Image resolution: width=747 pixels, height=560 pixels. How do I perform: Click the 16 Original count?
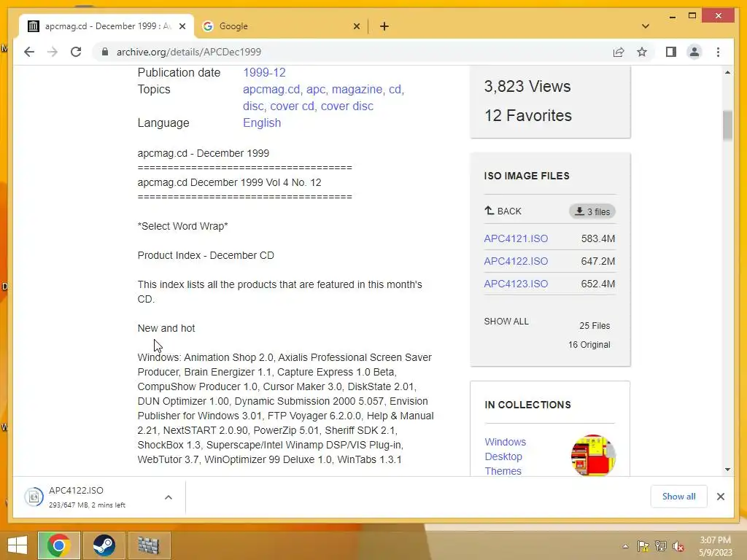[x=589, y=345]
